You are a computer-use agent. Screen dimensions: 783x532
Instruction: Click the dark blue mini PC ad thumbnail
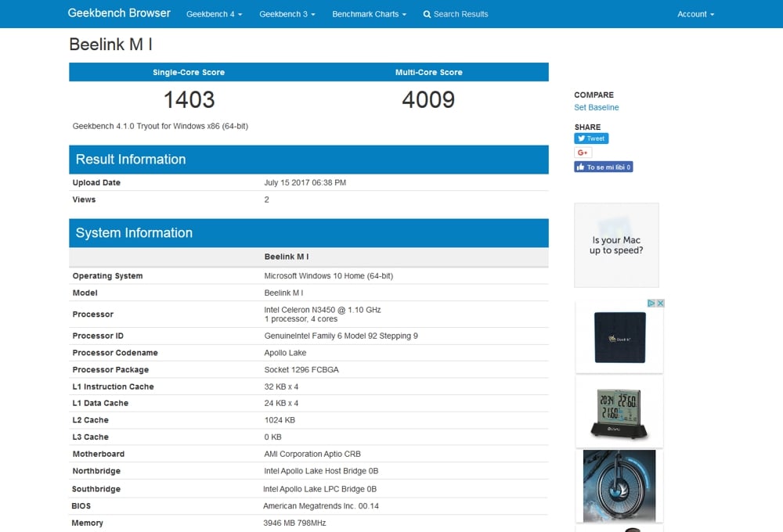(x=619, y=337)
